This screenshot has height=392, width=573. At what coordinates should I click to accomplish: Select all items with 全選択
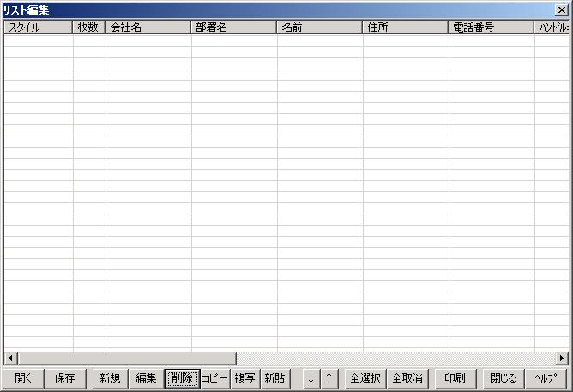(365, 378)
